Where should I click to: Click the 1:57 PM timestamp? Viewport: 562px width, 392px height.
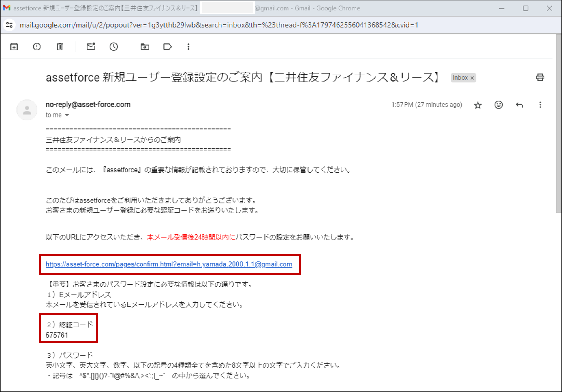[x=426, y=105]
